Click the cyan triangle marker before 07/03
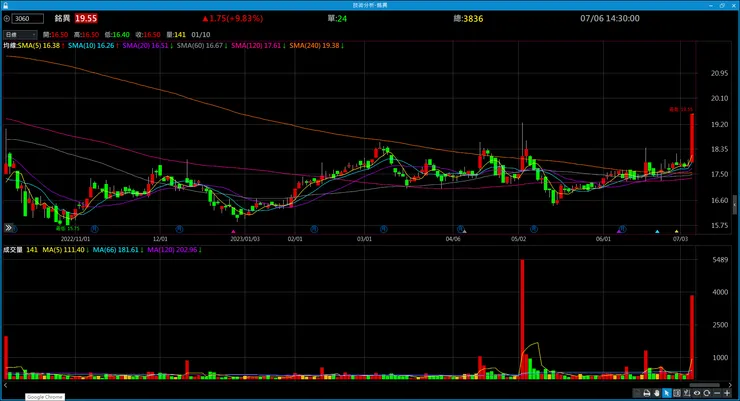This screenshot has height=401, width=740. click(x=657, y=231)
